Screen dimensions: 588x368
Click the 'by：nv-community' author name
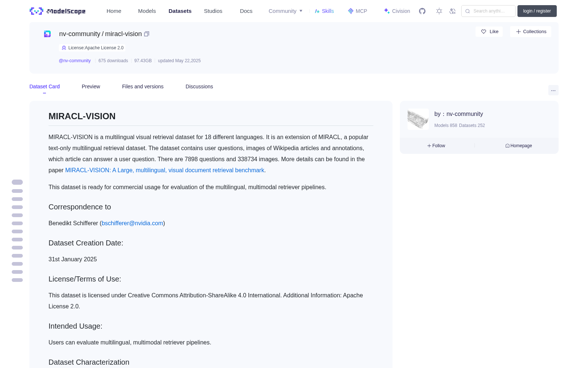[x=459, y=114]
